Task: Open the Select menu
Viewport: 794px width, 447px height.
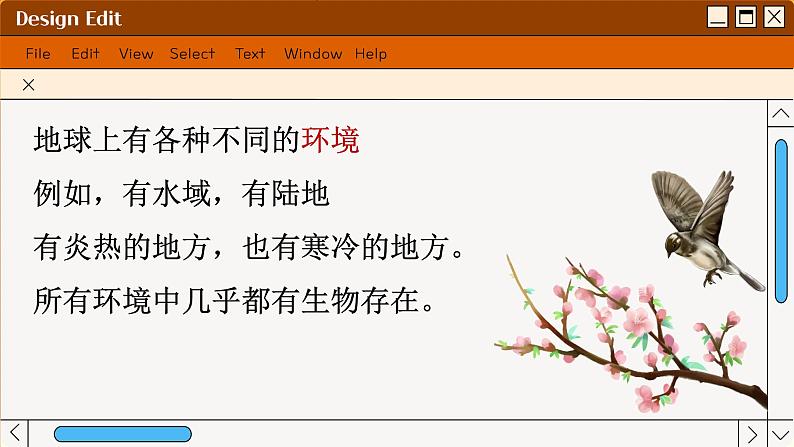Action: pyautogui.click(x=192, y=54)
